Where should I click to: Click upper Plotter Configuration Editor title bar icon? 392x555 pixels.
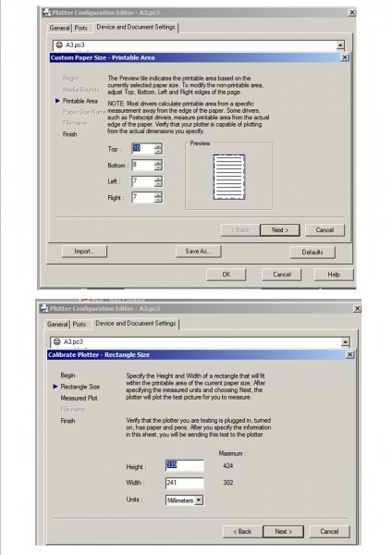[x=46, y=12]
